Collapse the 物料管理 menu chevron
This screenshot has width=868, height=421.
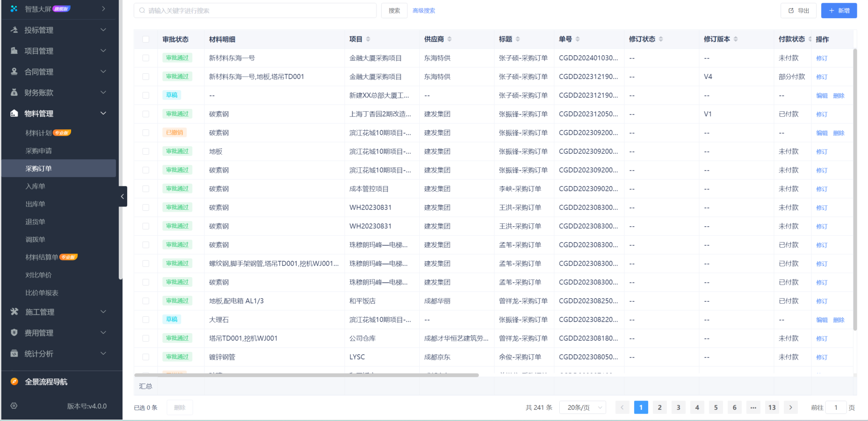[x=103, y=113]
